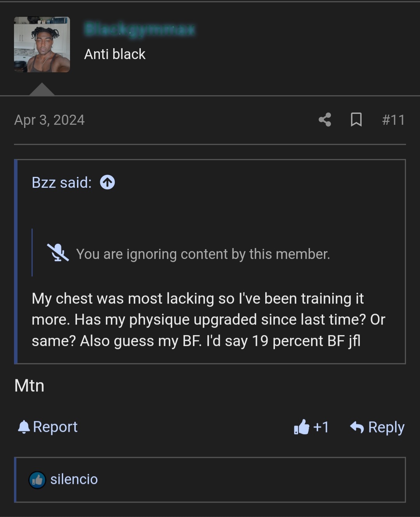Viewport: 420px width, 517px height.
Task: Click the share icon on post #11
Action: 325,120
